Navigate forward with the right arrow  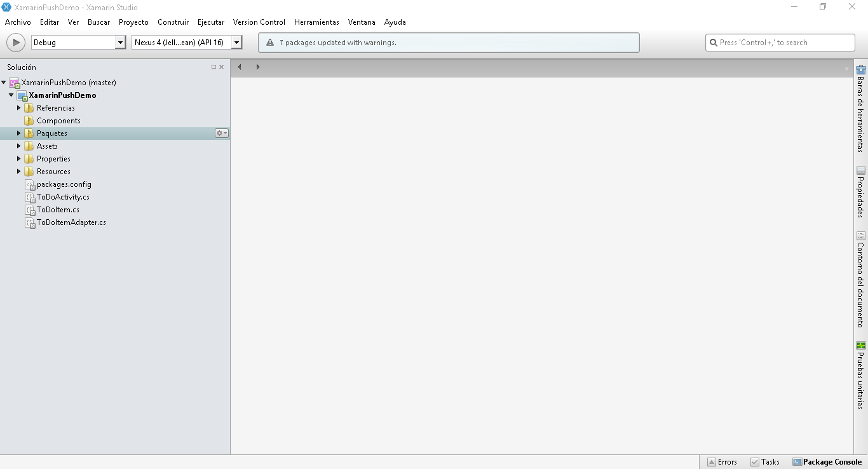click(x=257, y=67)
